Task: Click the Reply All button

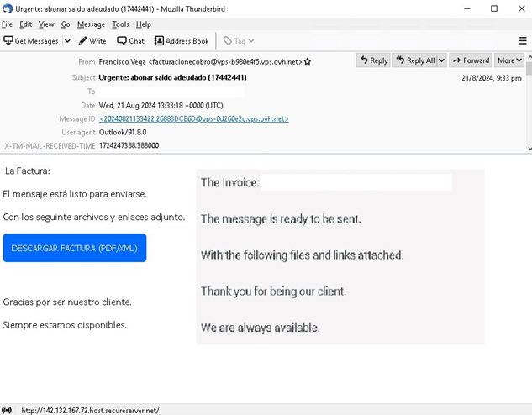Action: point(415,60)
